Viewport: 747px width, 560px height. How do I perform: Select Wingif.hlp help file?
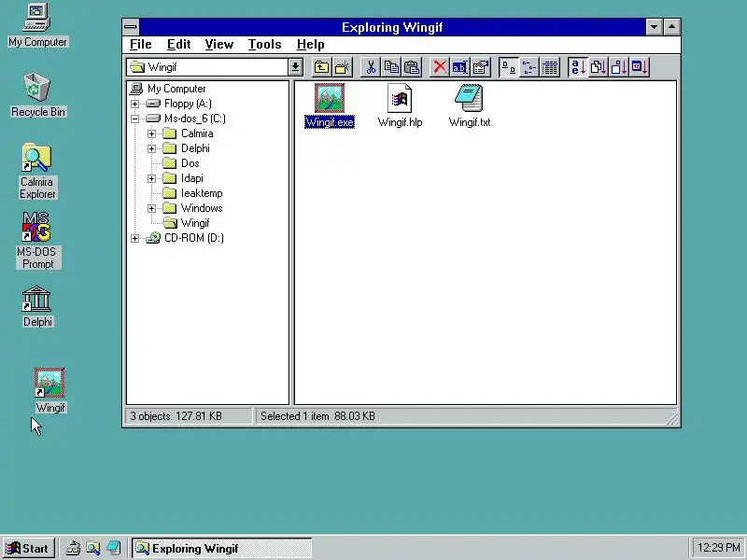(x=400, y=105)
